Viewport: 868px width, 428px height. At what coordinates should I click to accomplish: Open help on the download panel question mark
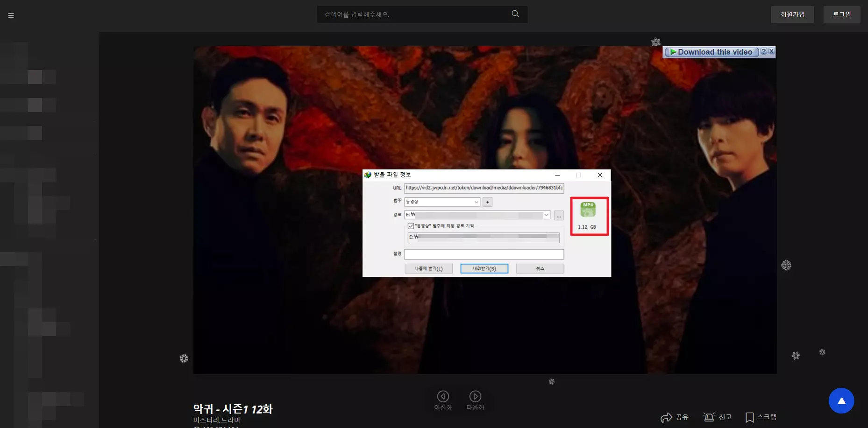pos(764,52)
